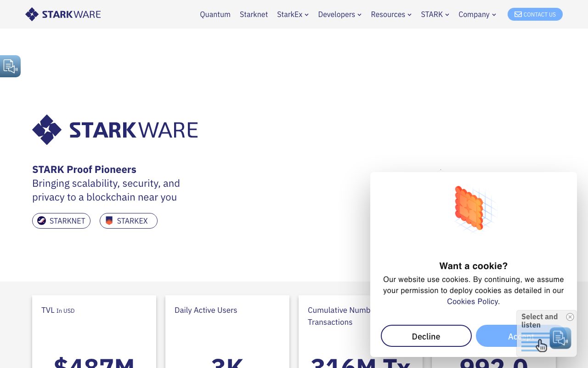
Task: Click the cookie illustration in the popup
Action: tap(473, 208)
